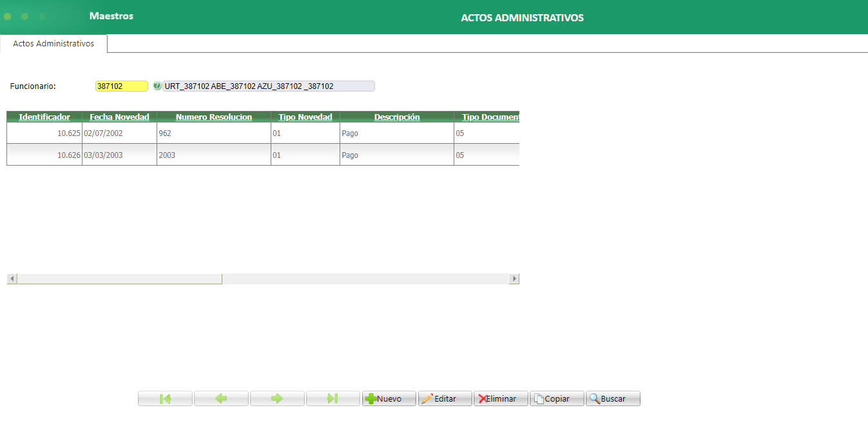Viewport: 868px width, 430px height.
Task: Click the date cell 02/07/2002
Action: coord(119,133)
